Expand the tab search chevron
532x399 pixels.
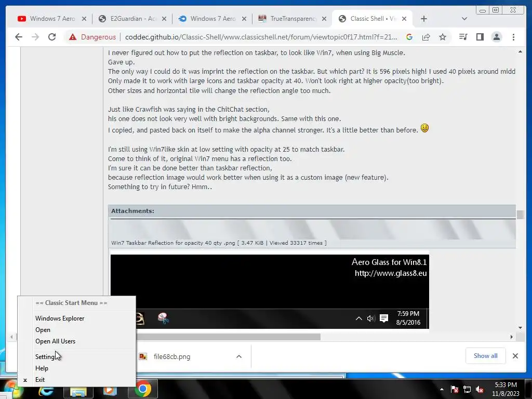coord(464,19)
